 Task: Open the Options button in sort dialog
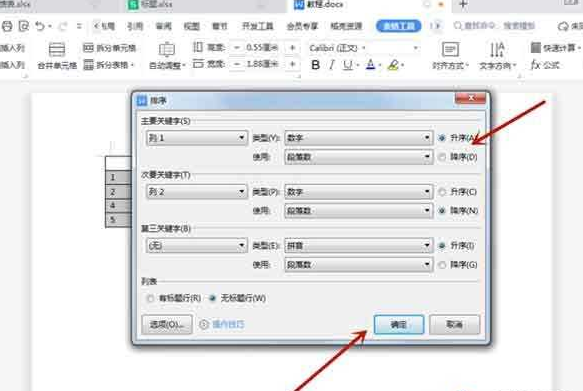point(167,324)
